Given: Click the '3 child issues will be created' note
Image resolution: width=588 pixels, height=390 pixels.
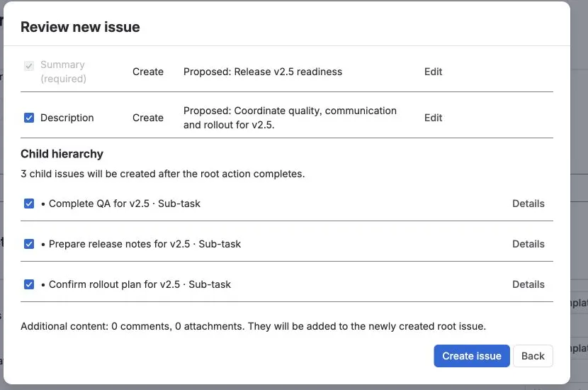Looking at the screenshot, I should 163,174.
